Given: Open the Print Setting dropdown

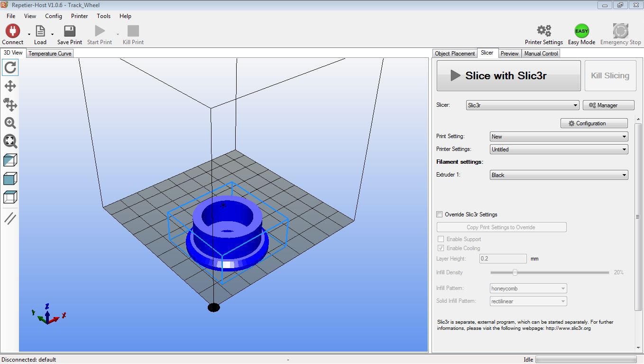Looking at the screenshot, I should pyautogui.click(x=559, y=137).
